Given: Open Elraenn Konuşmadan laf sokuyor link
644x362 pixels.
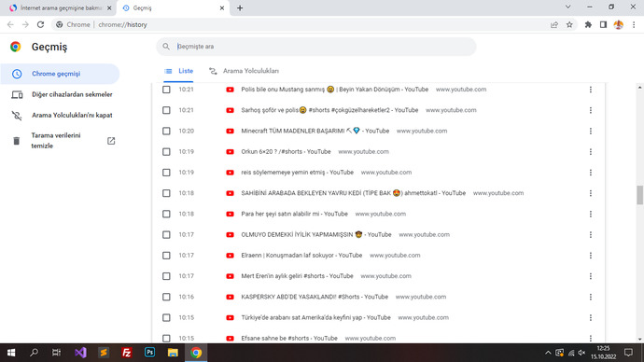Looking at the screenshot, I should coord(301,256).
